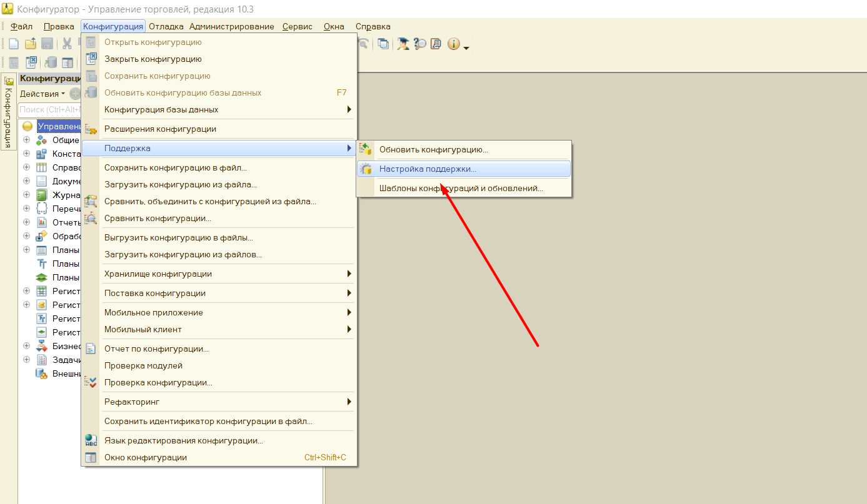Expand the Документы tree node

pos(26,181)
